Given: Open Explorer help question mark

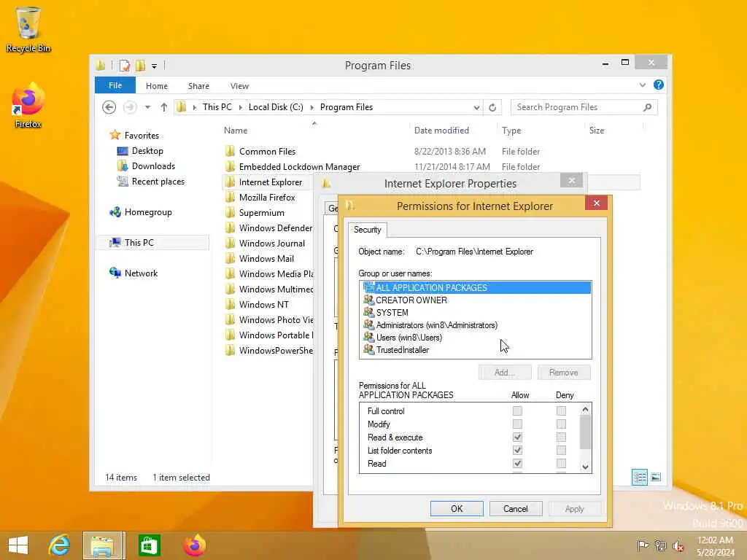Looking at the screenshot, I should [x=659, y=85].
